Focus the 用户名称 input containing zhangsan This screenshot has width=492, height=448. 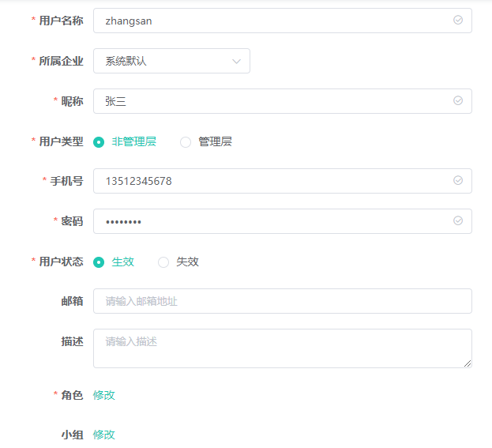(283, 21)
